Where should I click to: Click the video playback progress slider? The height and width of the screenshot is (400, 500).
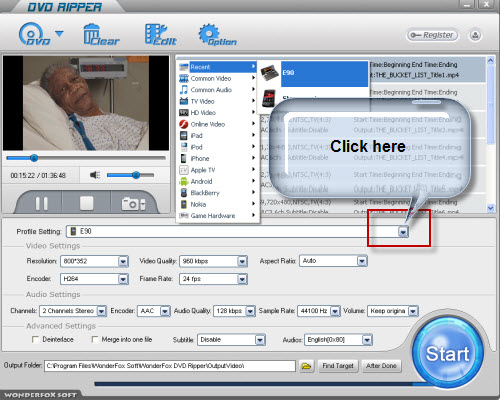pos(86,158)
